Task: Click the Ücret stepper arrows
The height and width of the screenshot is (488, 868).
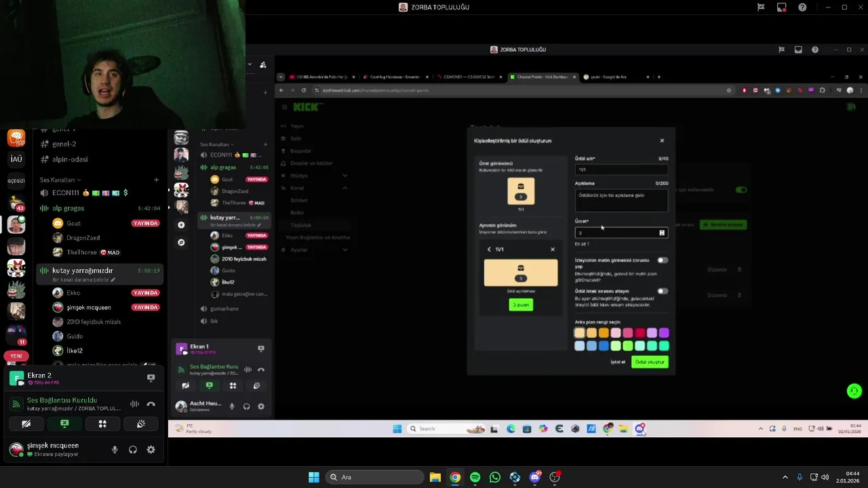Action: click(662, 233)
